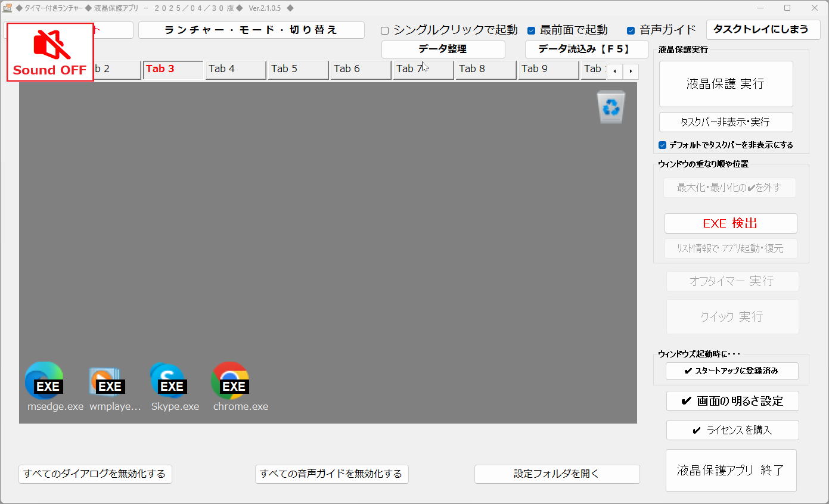Switch to Tab 5

(x=298, y=69)
